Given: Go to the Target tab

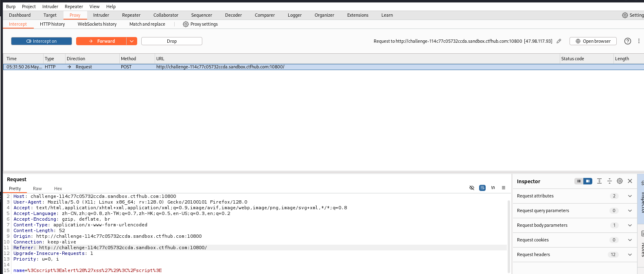Looking at the screenshot, I should click(50, 15).
